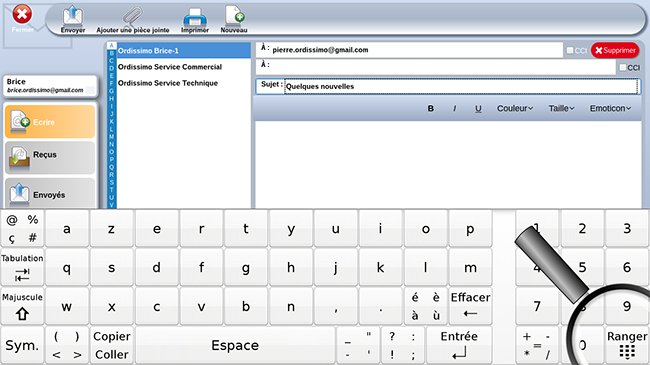Toggle underline formatting with U
Viewport: 650px width, 365px height.
coord(478,108)
